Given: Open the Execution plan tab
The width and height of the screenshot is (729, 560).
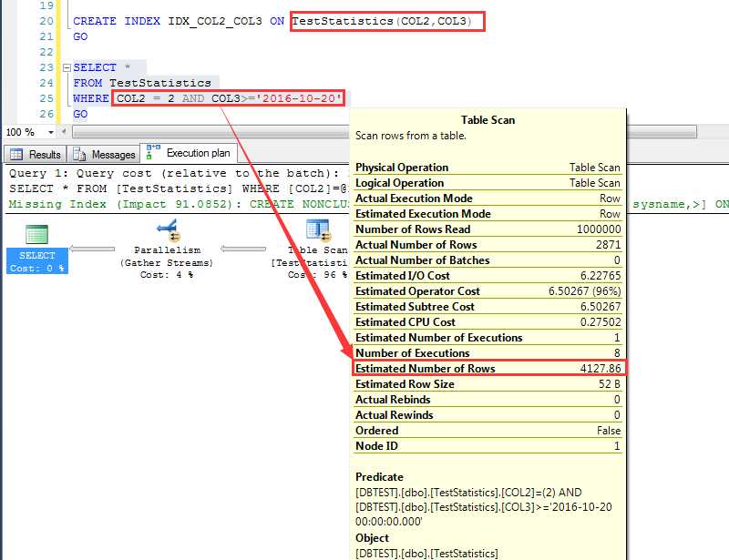Looking at the screenshot, I should coord(189,153).
